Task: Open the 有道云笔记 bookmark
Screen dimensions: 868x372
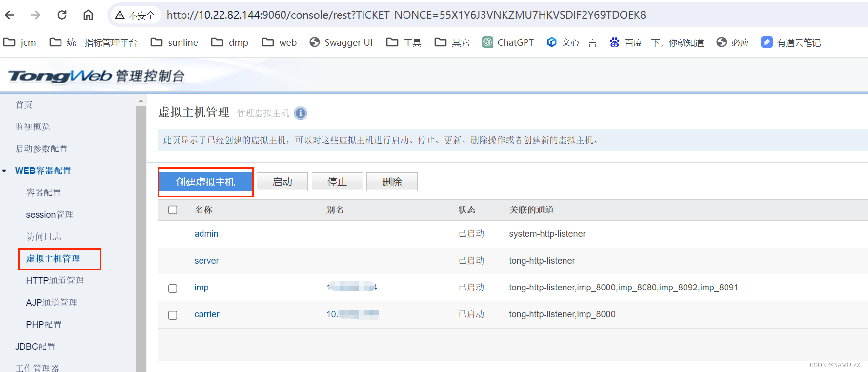Action: pyautogui.click(x=791, y=42)
